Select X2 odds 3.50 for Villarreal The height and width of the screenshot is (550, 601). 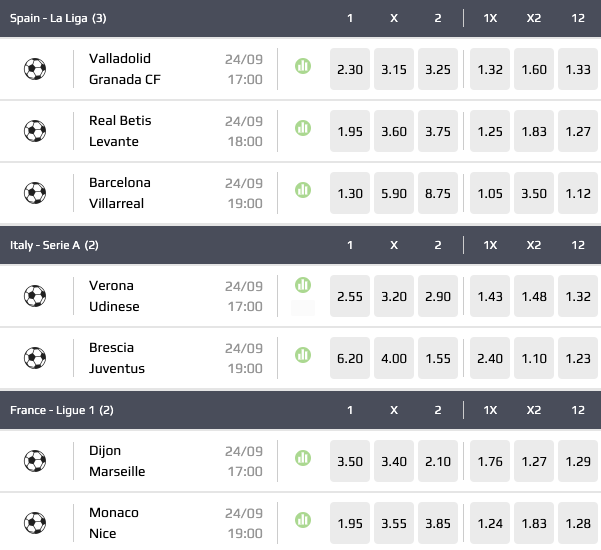(x=534, y=193)
